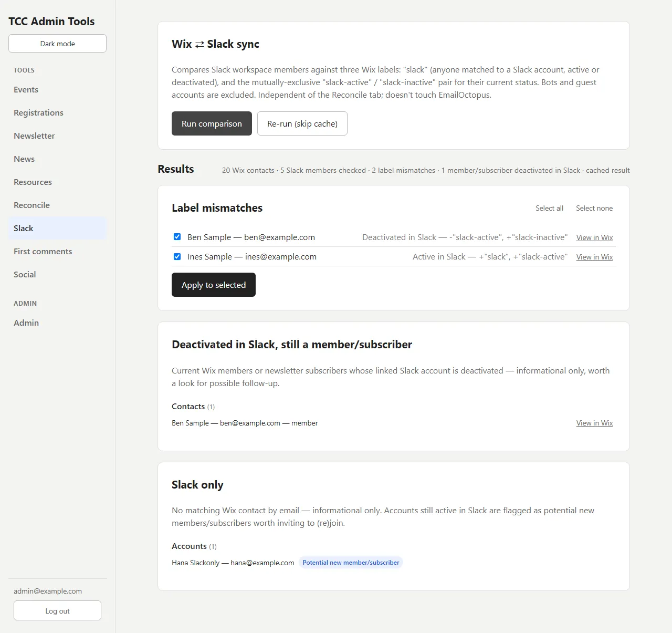This screenshot has height=633, width=672.
Task: Toggle the Dark mode button
Action: click(57, 44)
